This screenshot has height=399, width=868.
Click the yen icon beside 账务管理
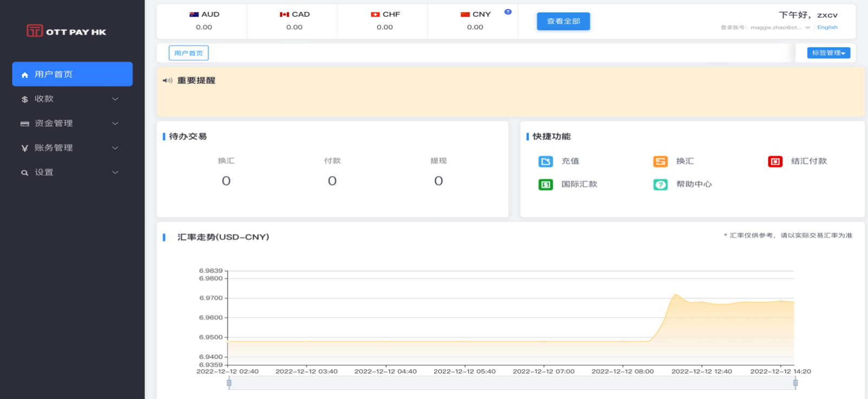click(24, 148)
